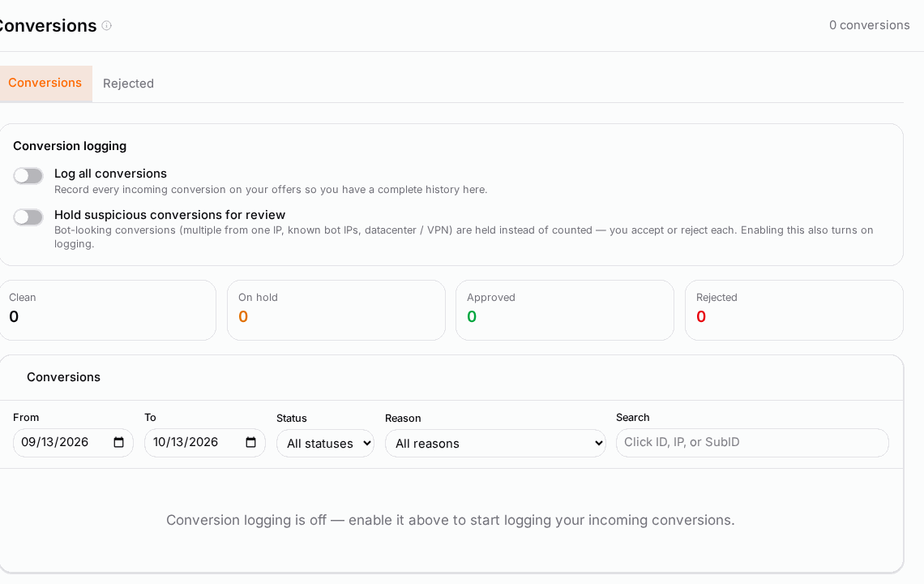
Task: Turn on Hold suspicious conversions toggle
Action: coord(28,217)
